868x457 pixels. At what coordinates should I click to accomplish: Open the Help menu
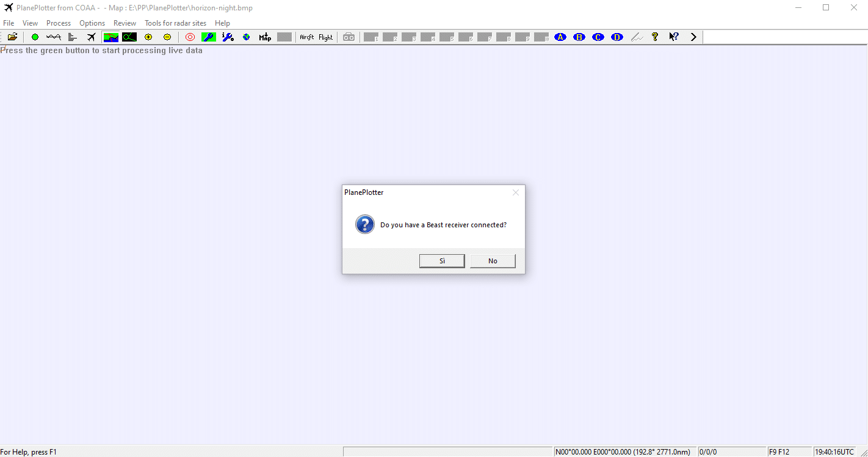coord(222,23)
